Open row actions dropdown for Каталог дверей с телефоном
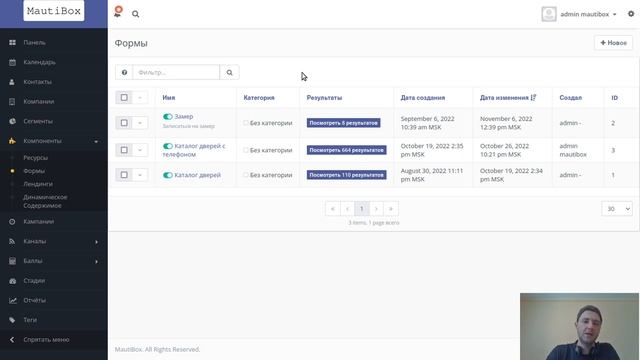This screenshot has height=360, width=640. pyautogui.click(x=140, y=150)
